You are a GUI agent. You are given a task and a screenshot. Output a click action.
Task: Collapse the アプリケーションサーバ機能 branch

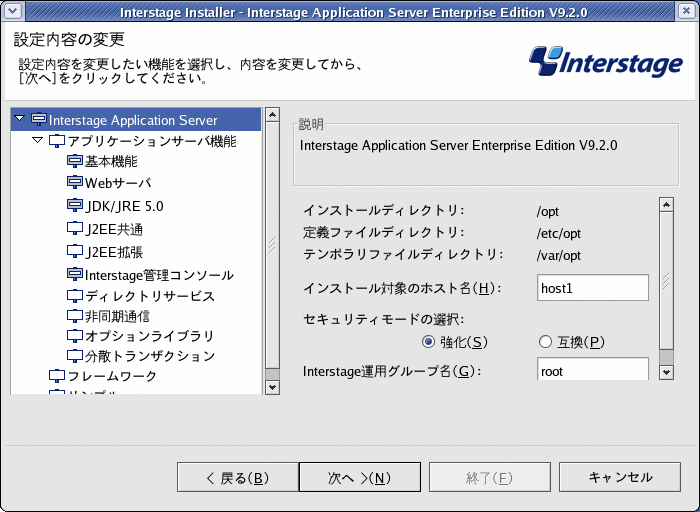click(38, 140)
